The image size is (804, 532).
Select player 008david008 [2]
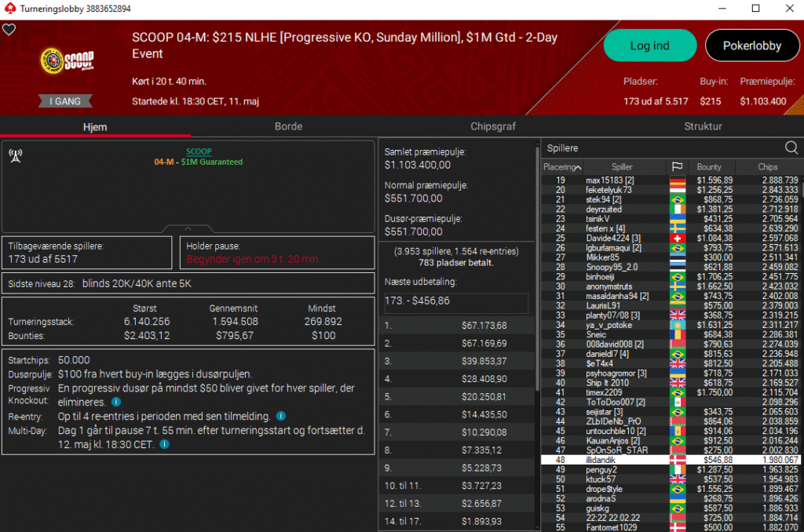(x=671, y=344)
